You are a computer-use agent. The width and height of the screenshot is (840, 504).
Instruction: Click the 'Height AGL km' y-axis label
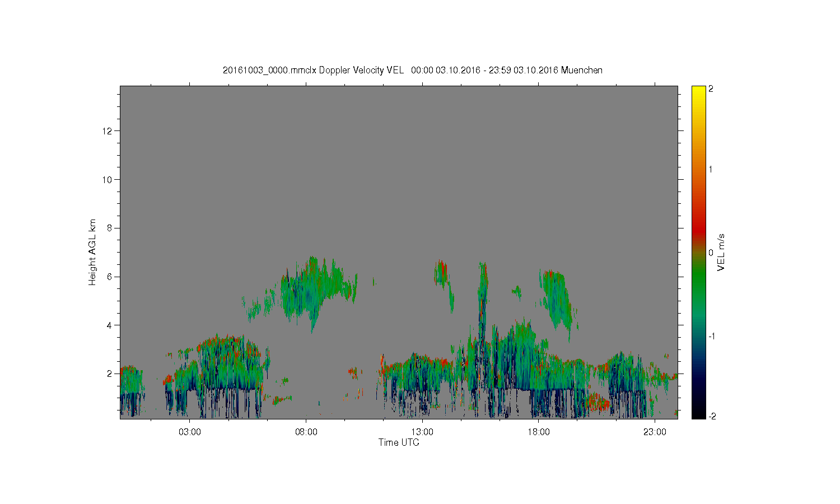(x=92, y=252)
